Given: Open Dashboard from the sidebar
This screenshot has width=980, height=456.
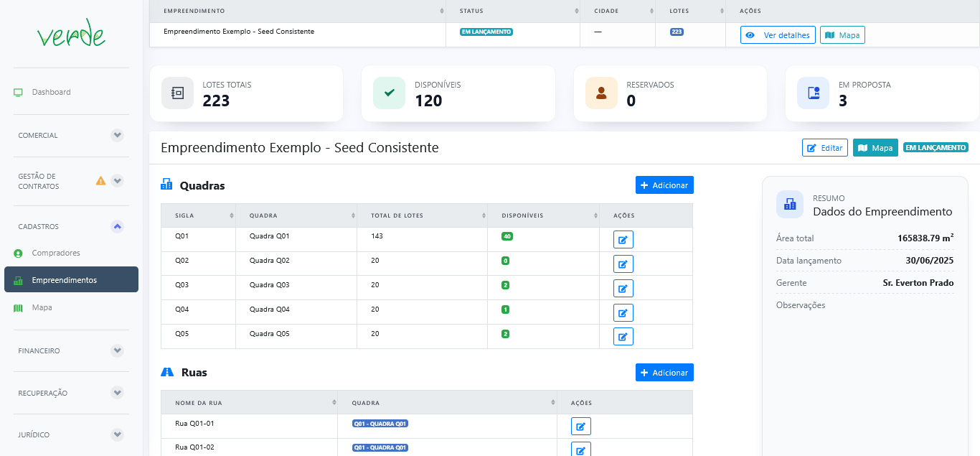Looking at the screenshot, I should [51, 92].
